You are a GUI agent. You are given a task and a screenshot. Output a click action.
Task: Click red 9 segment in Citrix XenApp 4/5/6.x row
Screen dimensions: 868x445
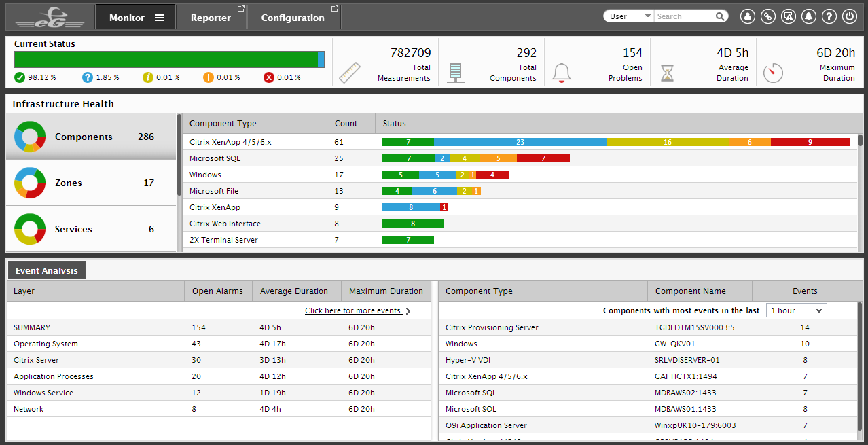(x=810, y=142)
